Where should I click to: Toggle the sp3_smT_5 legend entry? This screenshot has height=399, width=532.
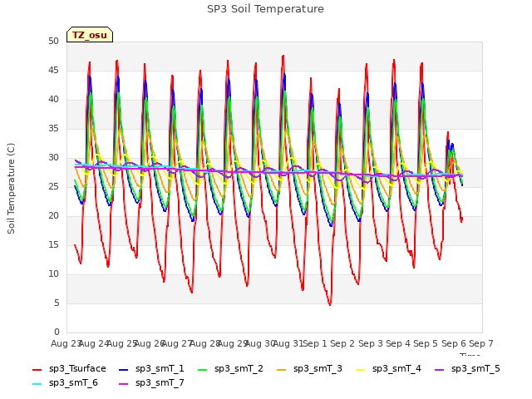[467, 369]
